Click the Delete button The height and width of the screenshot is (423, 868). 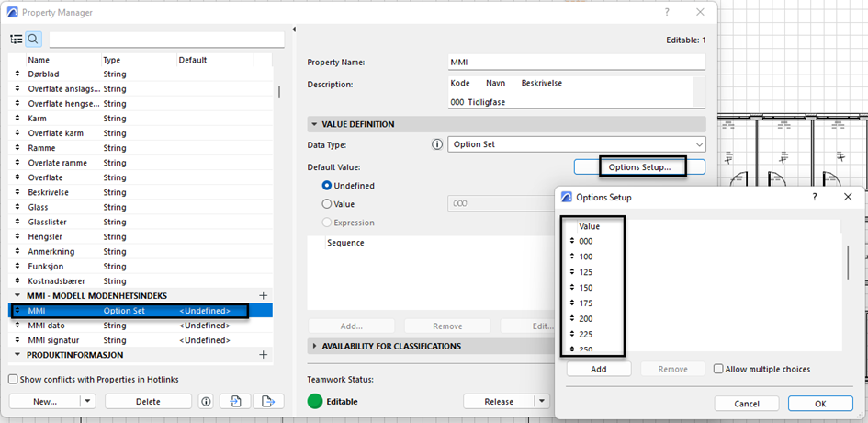[148, 401]
